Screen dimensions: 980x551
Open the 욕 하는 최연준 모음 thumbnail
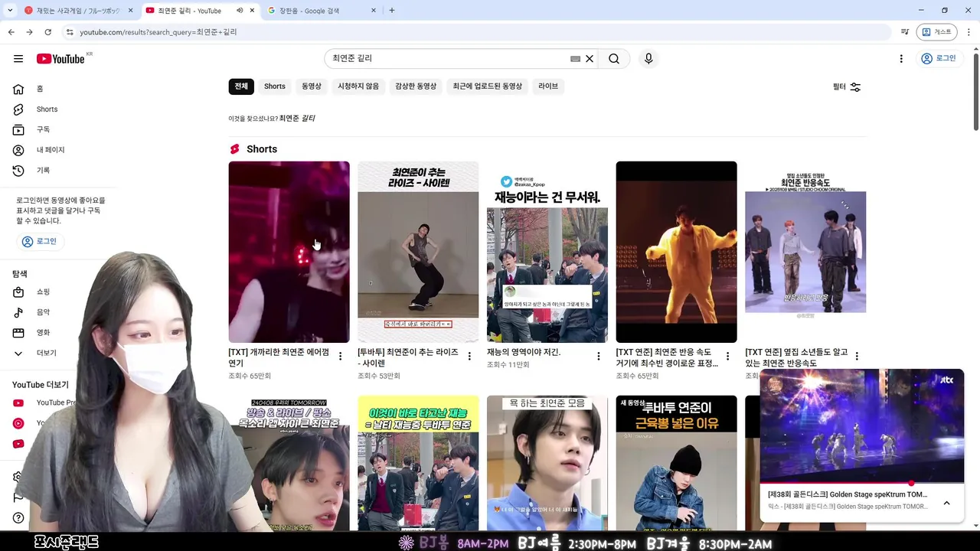click(547, 463)
